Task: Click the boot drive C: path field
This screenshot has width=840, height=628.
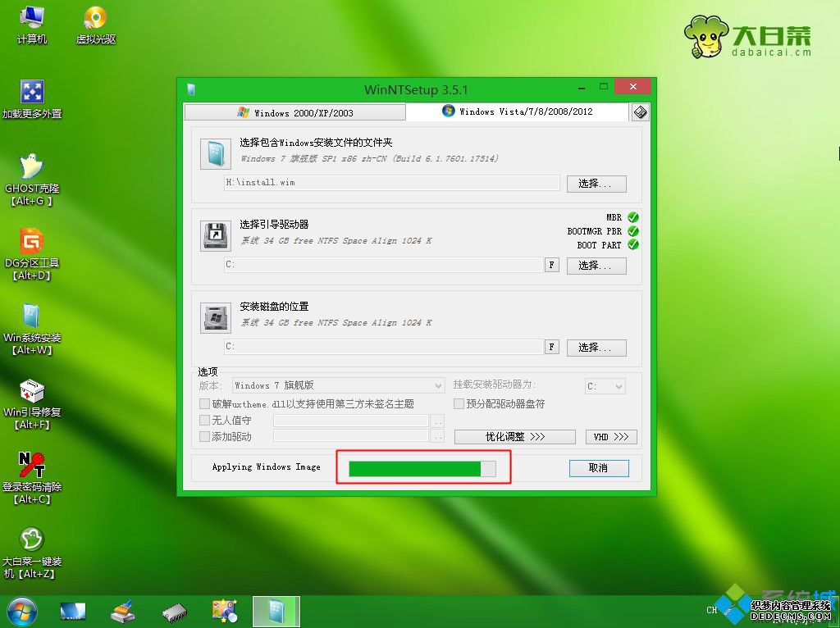Action: tap(384, 265)
